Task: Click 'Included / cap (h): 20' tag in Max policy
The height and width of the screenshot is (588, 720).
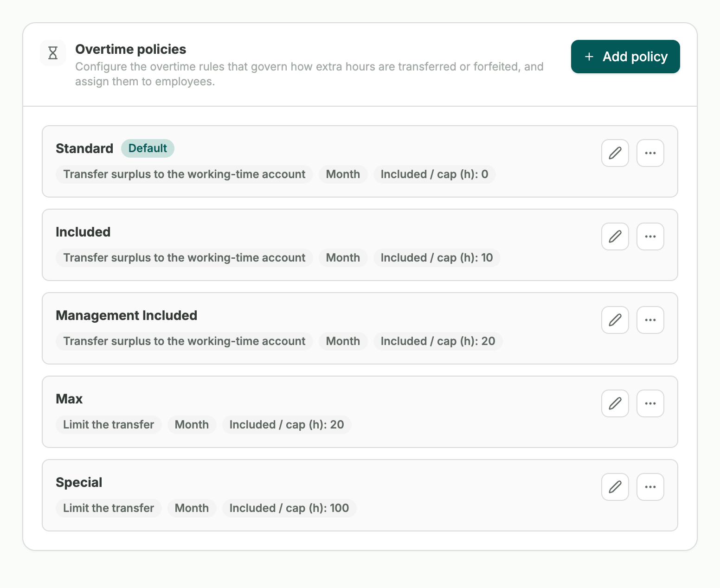Action: point(287,425)
